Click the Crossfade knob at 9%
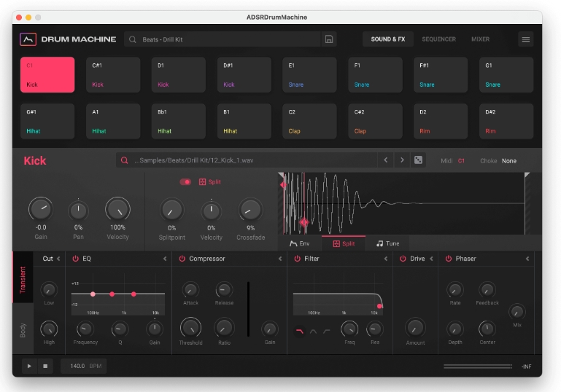 point(250,210)
